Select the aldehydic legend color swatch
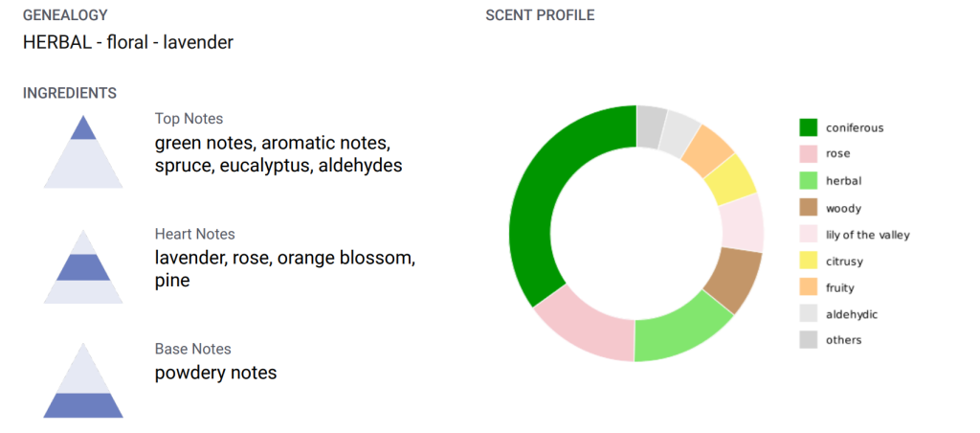 pos(809,313)
